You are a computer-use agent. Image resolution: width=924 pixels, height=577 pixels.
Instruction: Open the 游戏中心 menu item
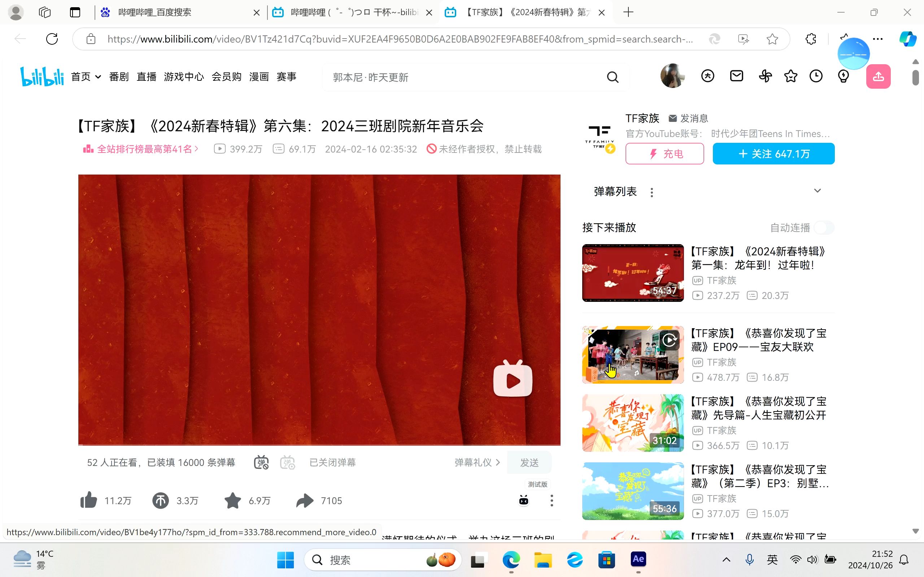(184, 76)
